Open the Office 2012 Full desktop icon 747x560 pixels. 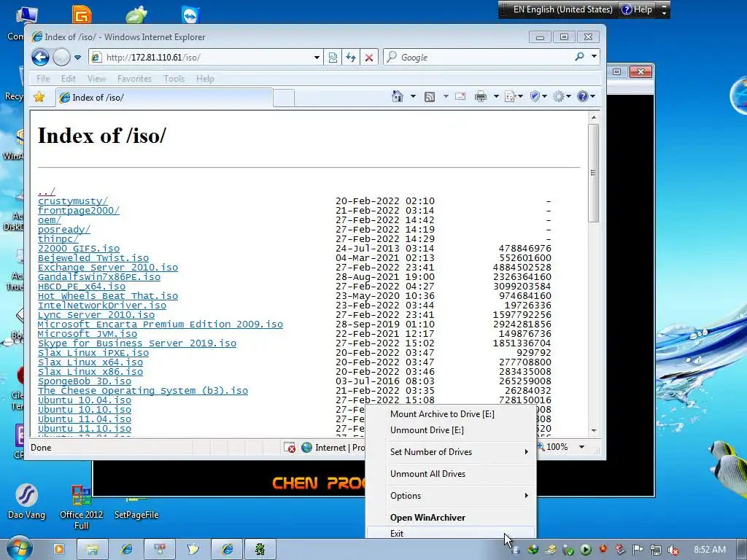tap(82, 507)
